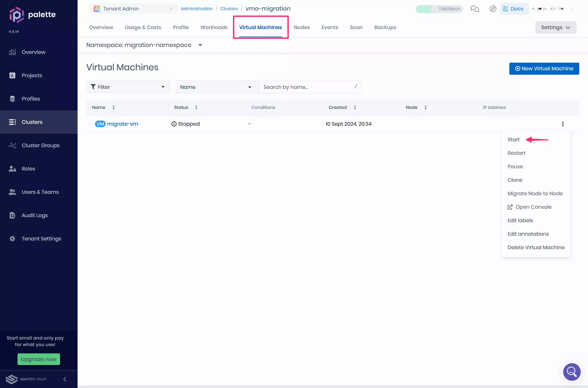The height and width of the screenshot is (388, 588).
Task: Open the chat feedback icon in the header
Action: [475, 9]
